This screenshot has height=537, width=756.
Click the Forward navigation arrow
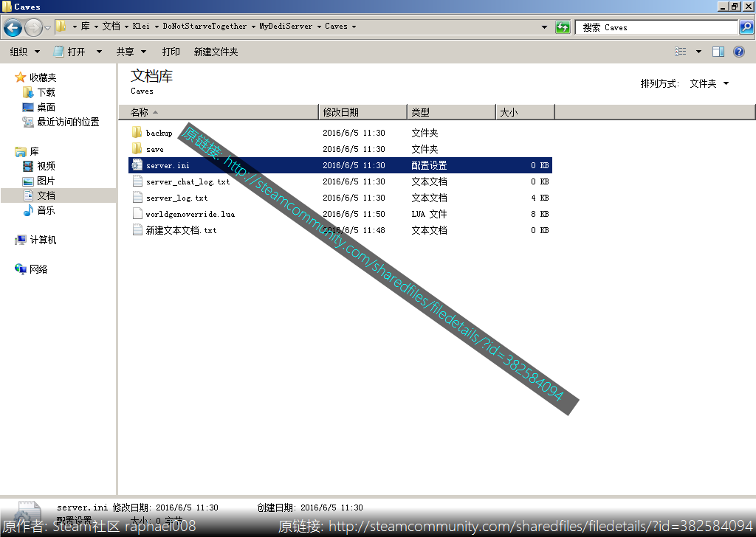tap(33, 27)
